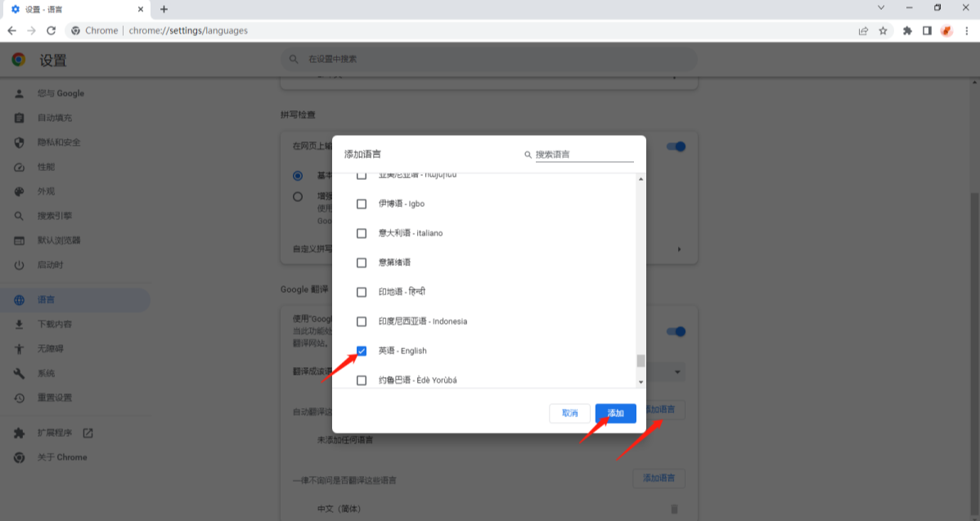Open the profile avatar menu
The image size is (980, 521).
point(947,30)
